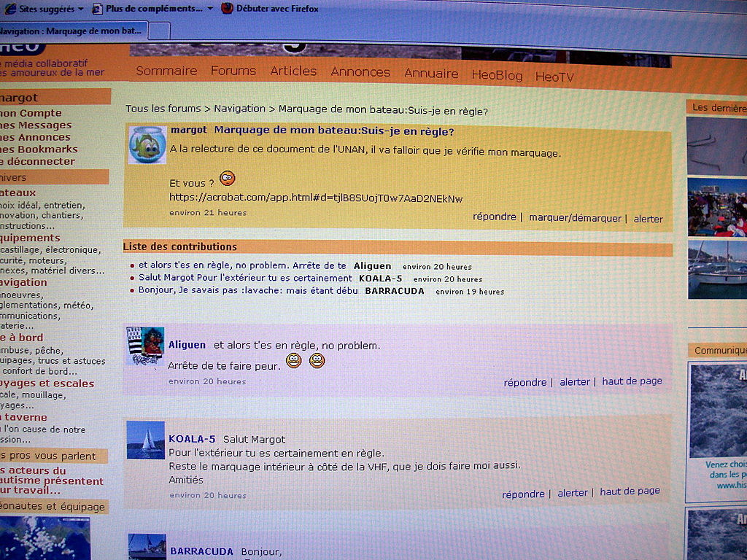
Task: Open a new empty browser tab
Action: coord(159,31)
